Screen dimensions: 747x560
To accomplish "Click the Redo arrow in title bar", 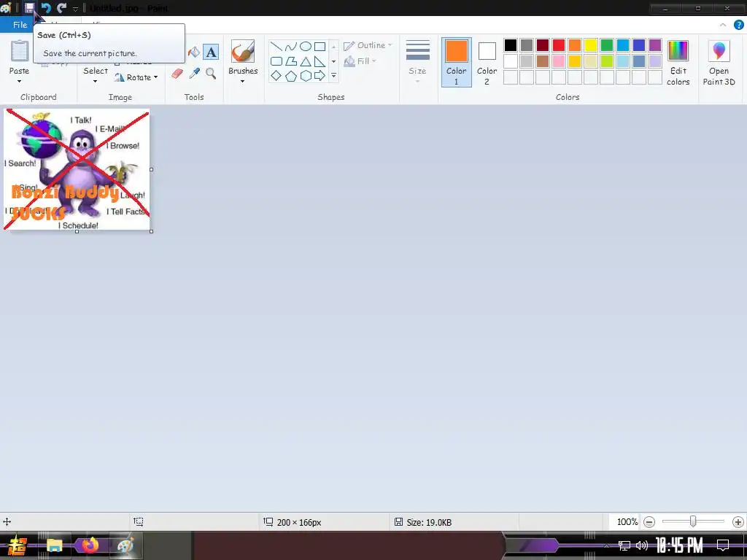I will 61,7.
